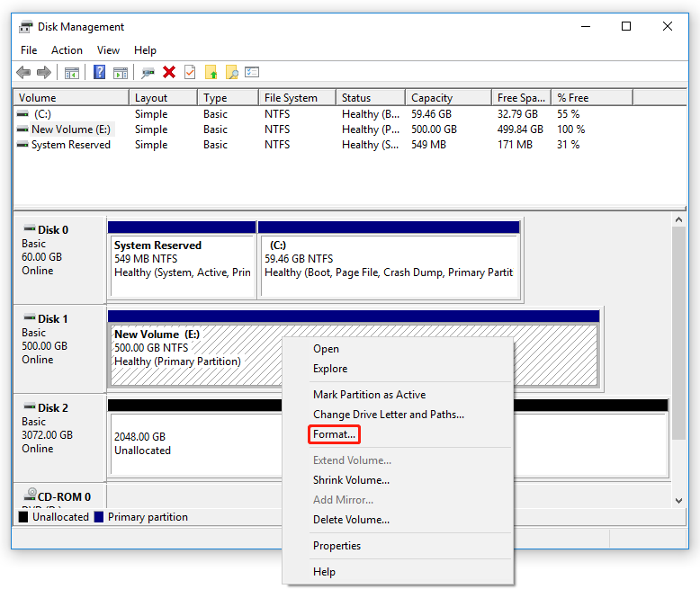Click the Healthy (S... status cell
The width and height of the screenshot is (700, 598).
370,145
